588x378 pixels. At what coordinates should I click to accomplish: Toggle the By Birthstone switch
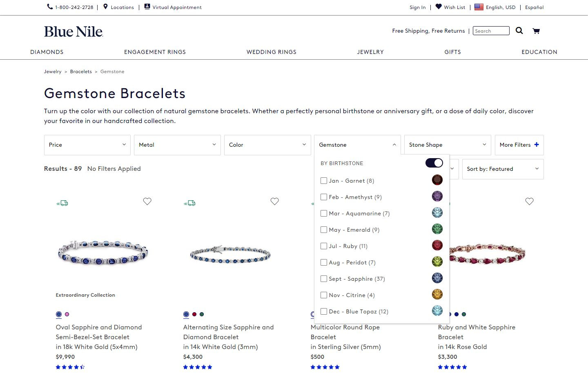click(434, 163)
